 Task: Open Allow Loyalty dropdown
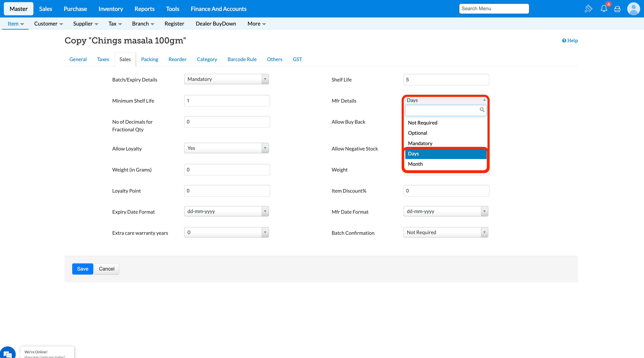click(226, 148)
